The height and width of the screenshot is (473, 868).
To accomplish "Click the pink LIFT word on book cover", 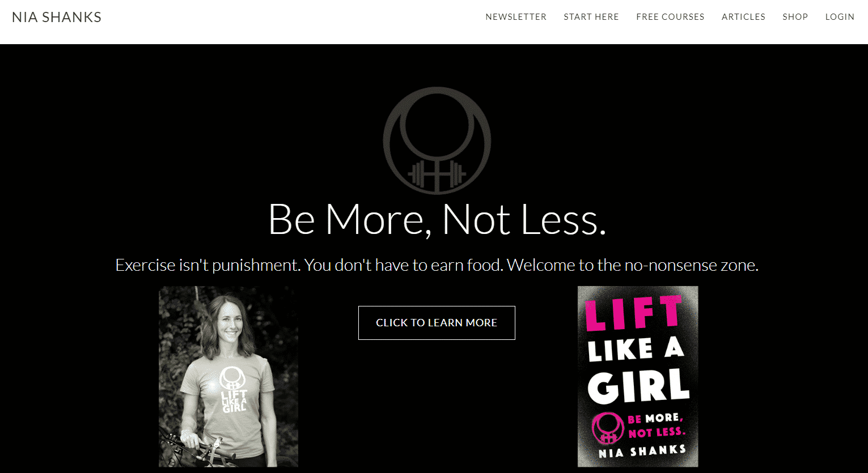I will coord(634,312).
